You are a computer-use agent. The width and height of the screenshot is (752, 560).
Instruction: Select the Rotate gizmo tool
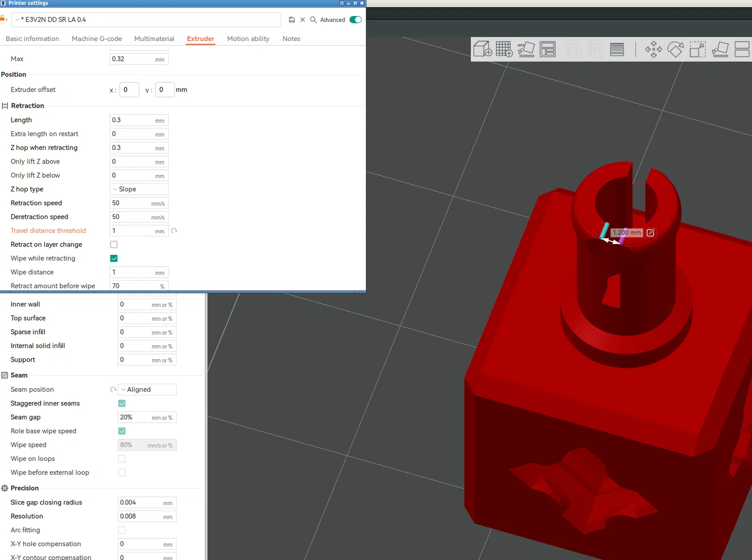[675, 49]
